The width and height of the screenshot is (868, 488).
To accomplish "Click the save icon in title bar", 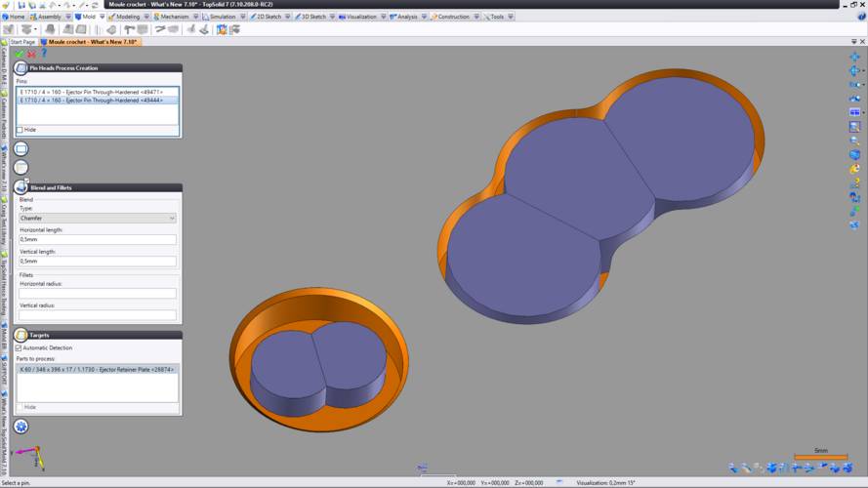I will 21,5.
